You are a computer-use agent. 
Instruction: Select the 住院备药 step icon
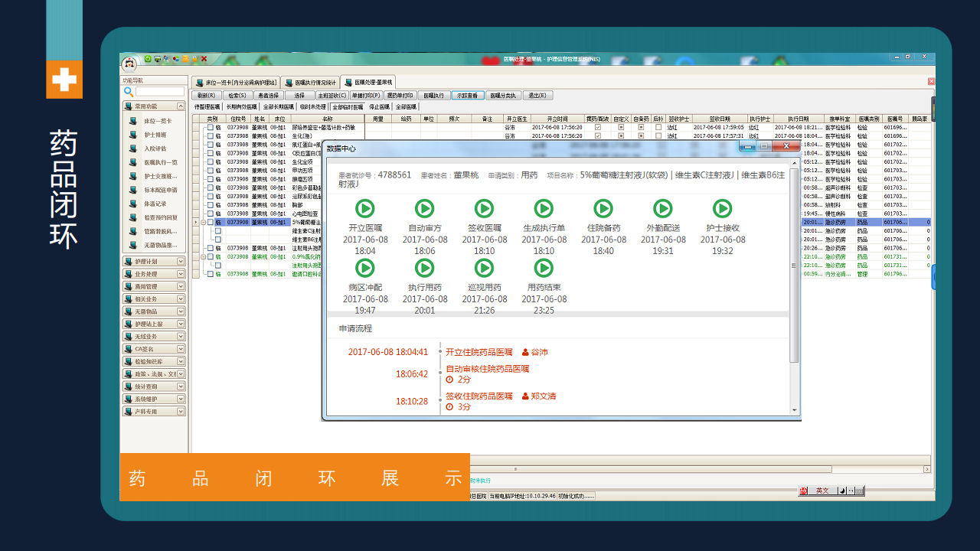(x=603, y=208)
